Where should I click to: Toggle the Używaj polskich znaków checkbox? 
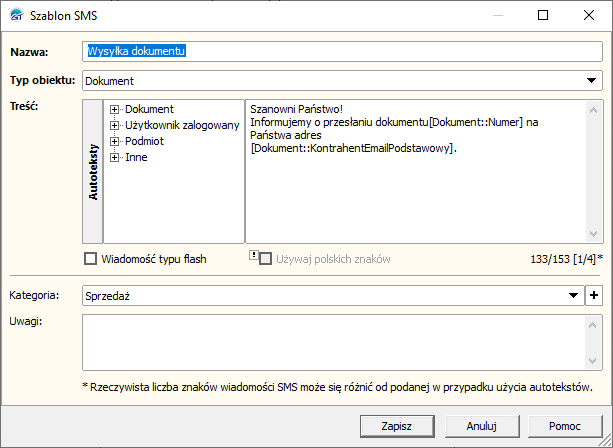pos(266,259)
